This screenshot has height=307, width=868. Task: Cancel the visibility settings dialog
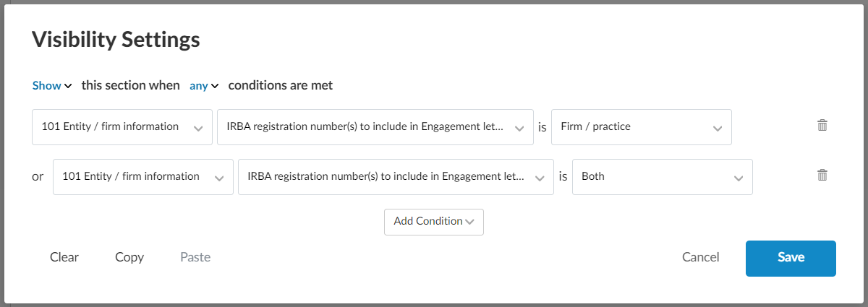(700, 257)
